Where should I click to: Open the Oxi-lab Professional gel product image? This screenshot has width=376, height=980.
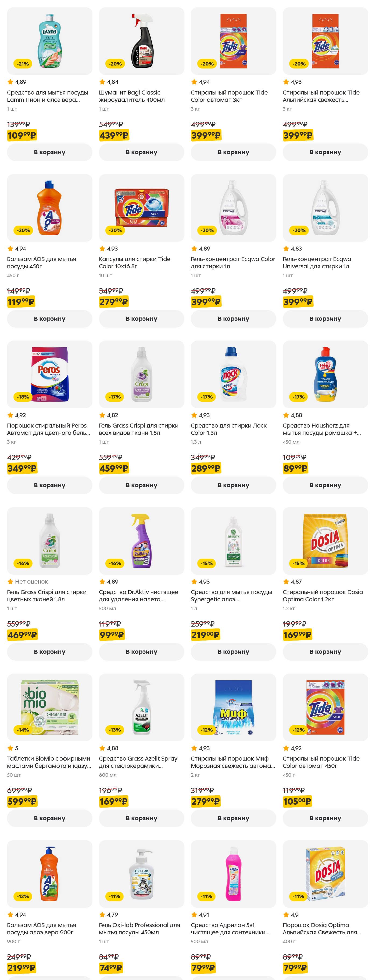click(142, 873)
